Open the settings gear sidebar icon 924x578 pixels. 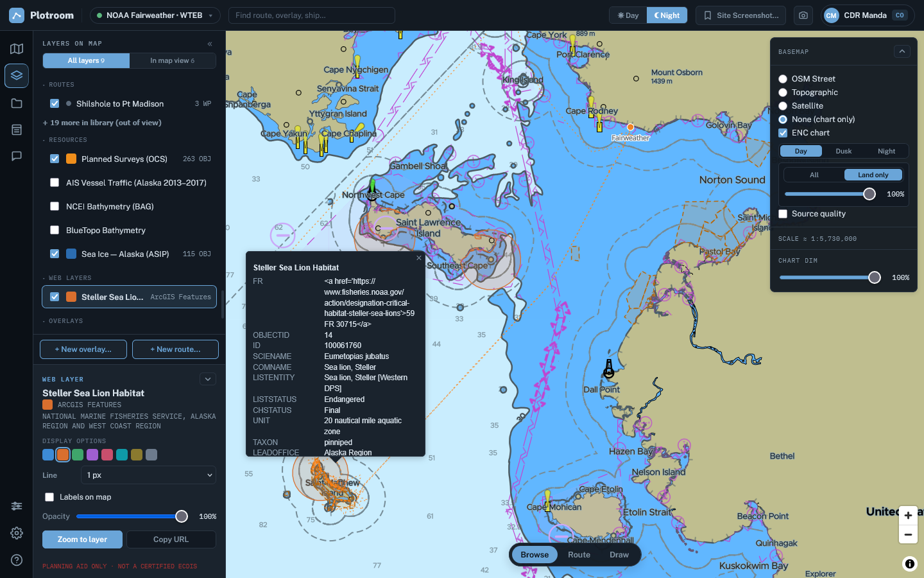click(17, 533)
